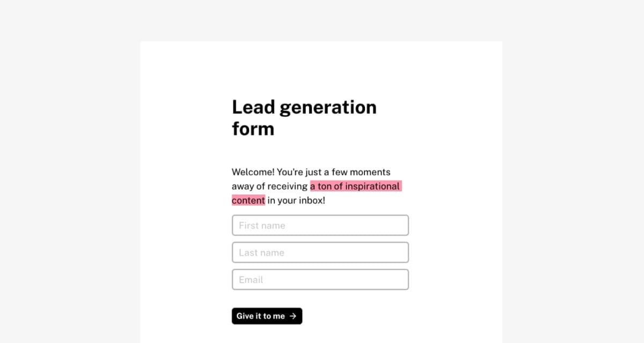Click the pink highlighted phrase ton of inspirational

pos(358,187)
